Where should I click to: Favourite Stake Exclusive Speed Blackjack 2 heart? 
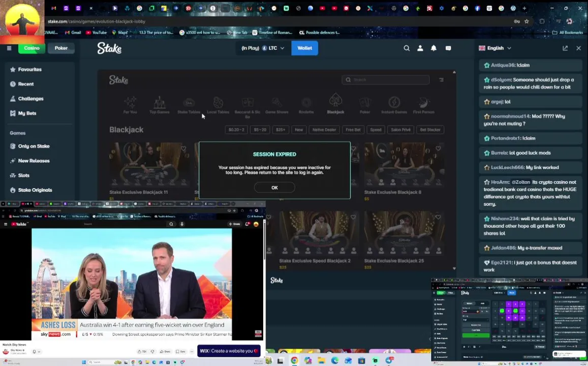(353, 217)
